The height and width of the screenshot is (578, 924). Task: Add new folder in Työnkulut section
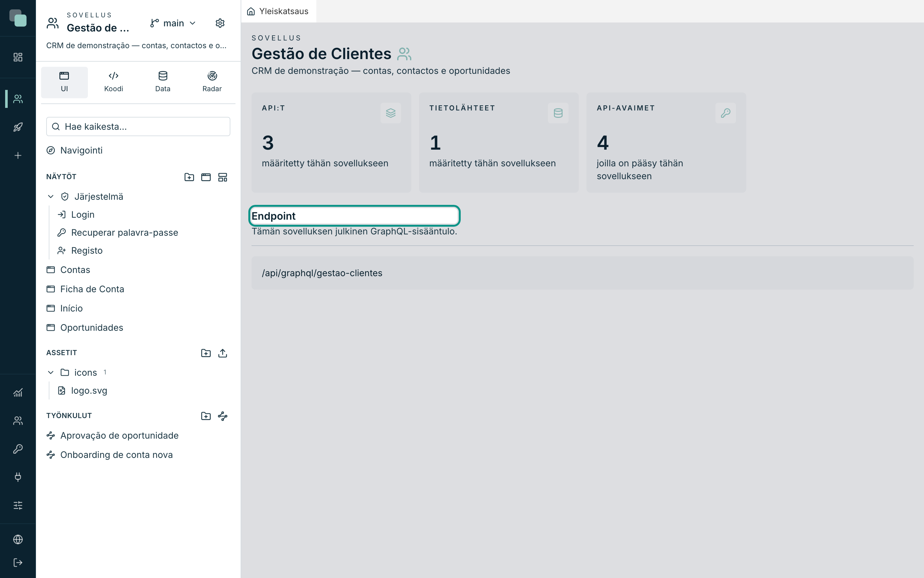click(206, 416)
